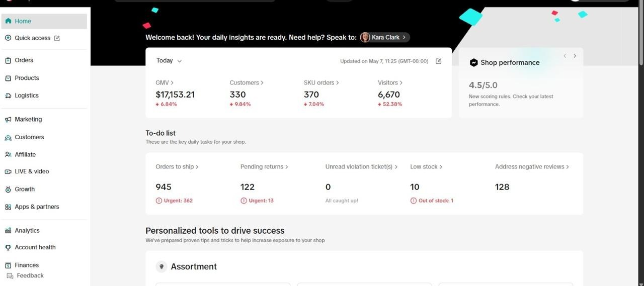This screenshot has width=644, height=286.
Task: Open Low stock task link
Action: (426, 166)
